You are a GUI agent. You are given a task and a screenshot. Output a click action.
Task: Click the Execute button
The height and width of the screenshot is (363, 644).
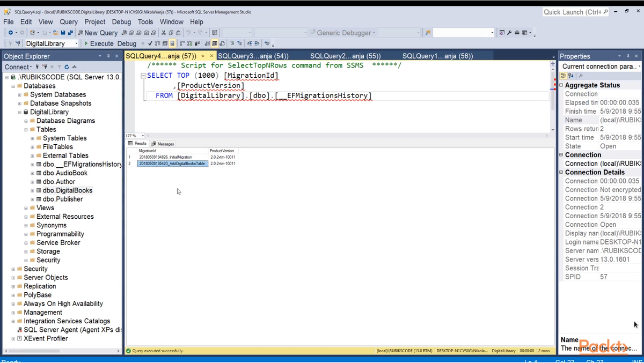[x=99, y=43]
